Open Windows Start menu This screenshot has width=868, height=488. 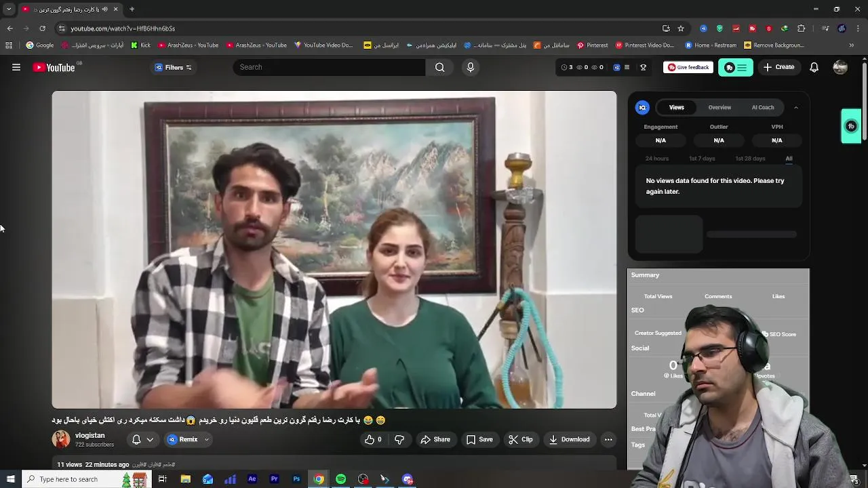click(10, 479)
